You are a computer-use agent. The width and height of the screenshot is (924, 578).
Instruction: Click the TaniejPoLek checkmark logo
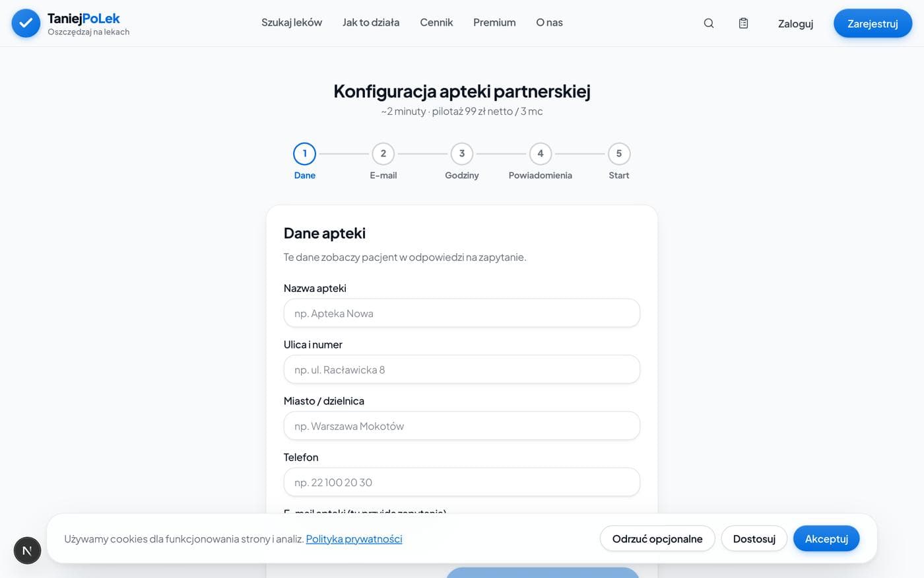(26, 23)
